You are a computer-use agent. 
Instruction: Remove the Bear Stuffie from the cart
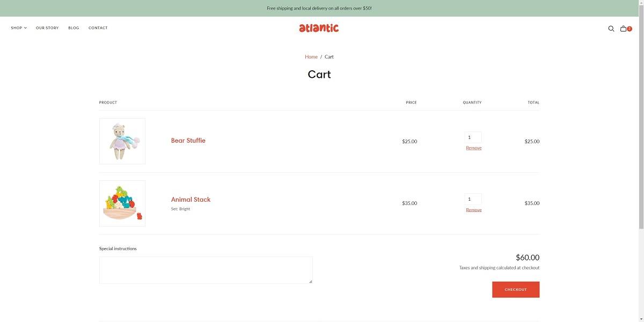(473, 148)
